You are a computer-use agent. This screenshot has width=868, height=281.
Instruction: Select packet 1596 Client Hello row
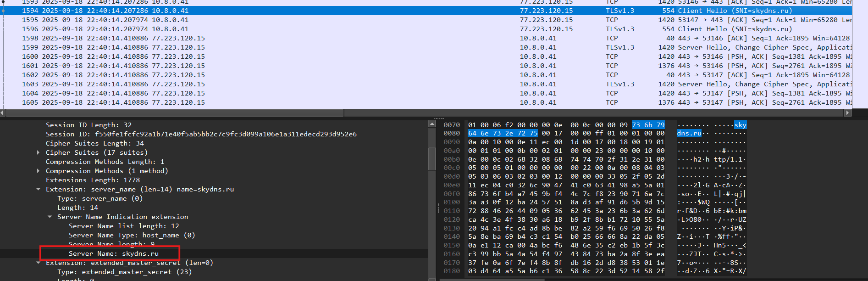point(321,29)
